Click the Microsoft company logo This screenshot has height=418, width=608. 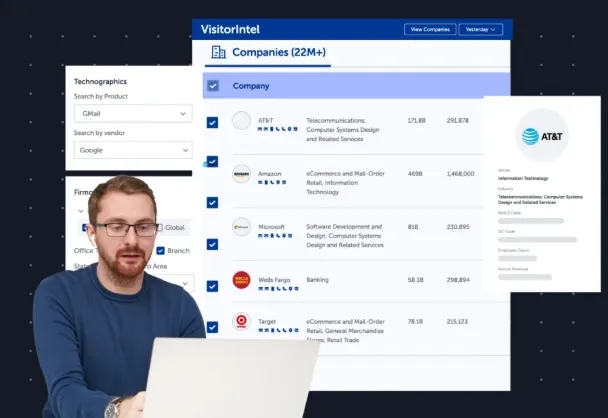coord(241,227)
